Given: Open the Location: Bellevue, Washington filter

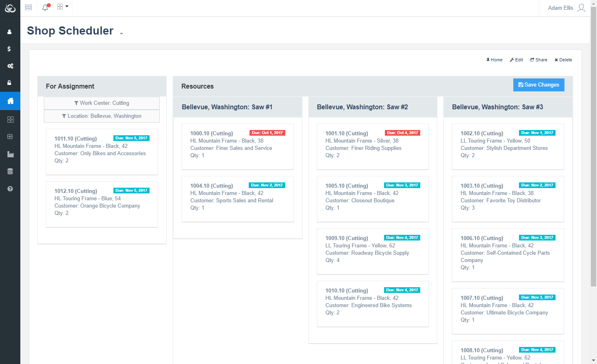Looking at the screenshot, I should pyautogui.click(x=102, y=116).
